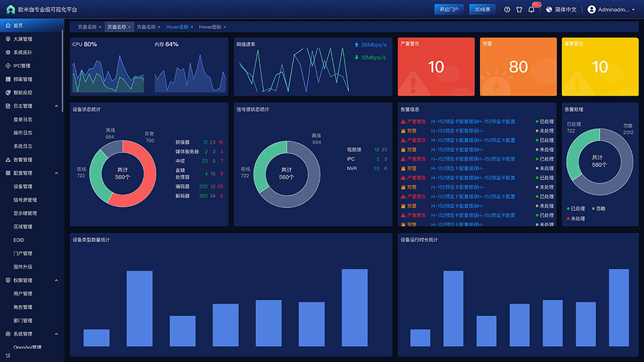This screenshot has width=644, height=362.
Task: Open notifications bell with 99+ badge
Action: point(531,9)
